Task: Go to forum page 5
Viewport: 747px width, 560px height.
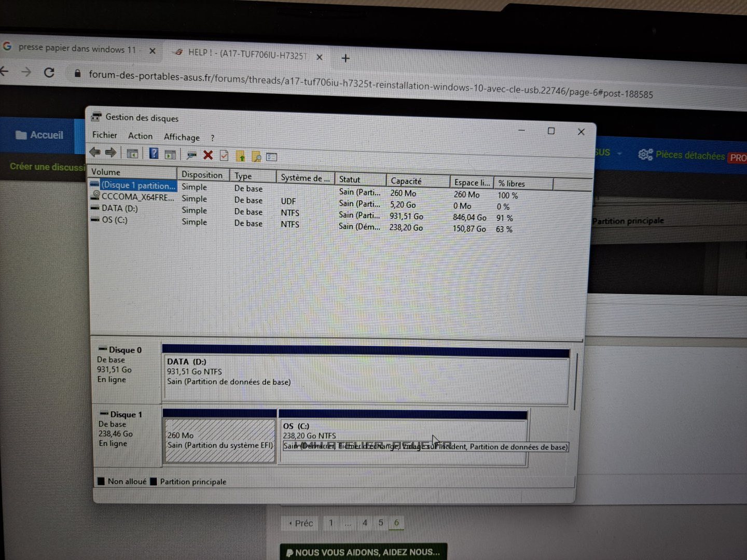Action: coord(381,523)
